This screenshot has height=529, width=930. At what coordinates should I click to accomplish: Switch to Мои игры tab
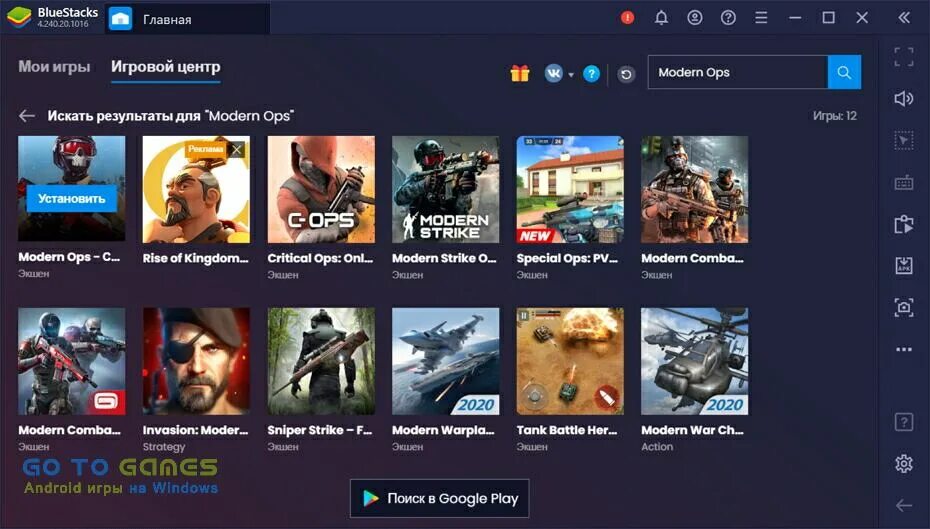[x=54, y=66]
